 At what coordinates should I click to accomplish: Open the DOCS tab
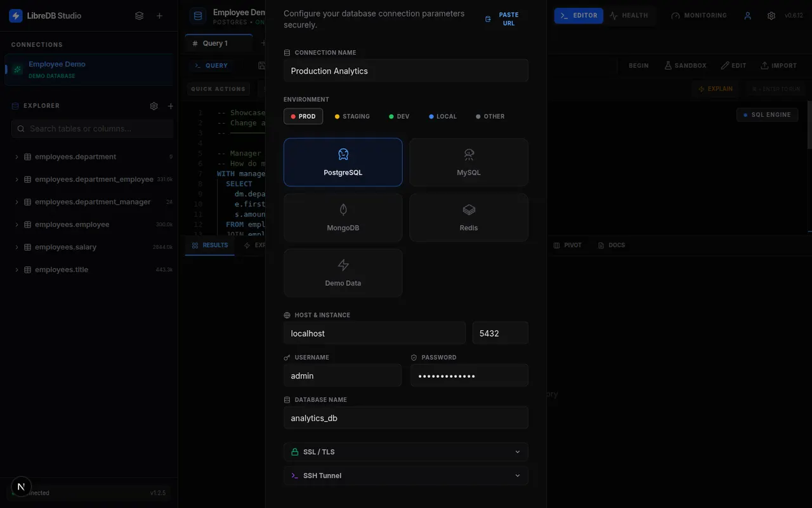pyautogui.click(x=612, y=245)
